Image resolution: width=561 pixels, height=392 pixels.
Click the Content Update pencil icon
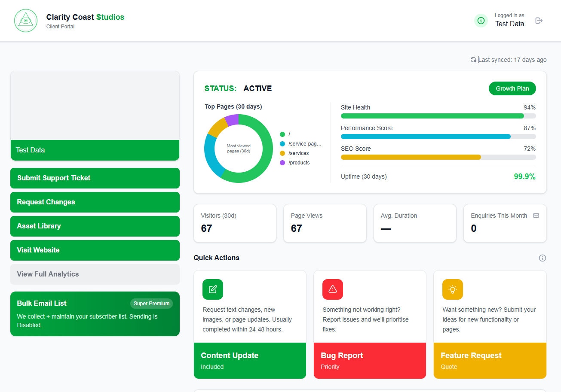[212, 289]
